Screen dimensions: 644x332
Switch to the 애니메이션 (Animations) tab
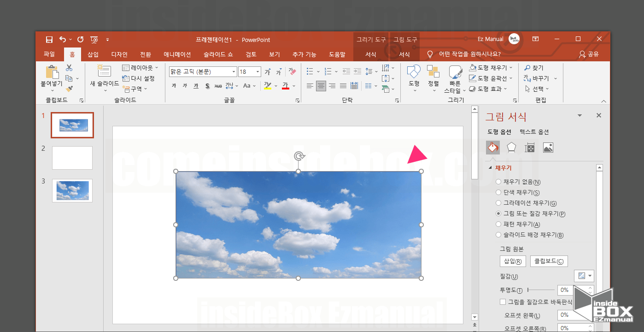click(x=177, y=54)
